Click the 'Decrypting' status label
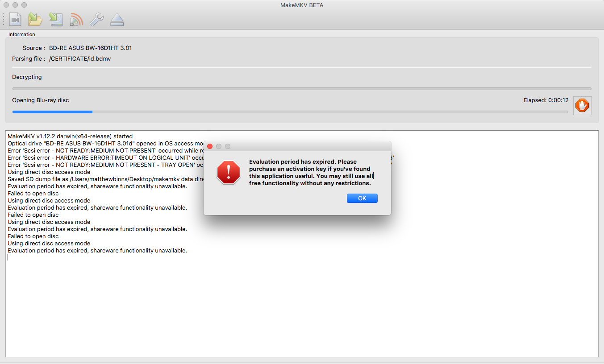604x364 pixels. tap(27, 77)
